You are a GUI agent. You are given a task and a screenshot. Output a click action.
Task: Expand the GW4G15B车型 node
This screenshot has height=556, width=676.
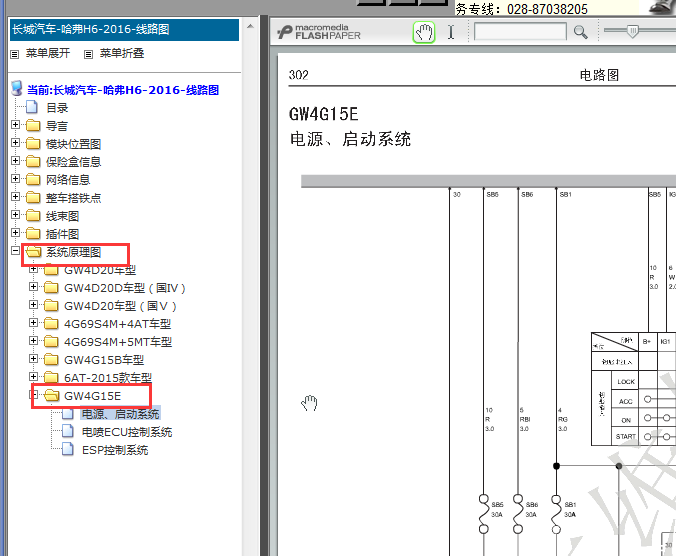coord(34,359)
